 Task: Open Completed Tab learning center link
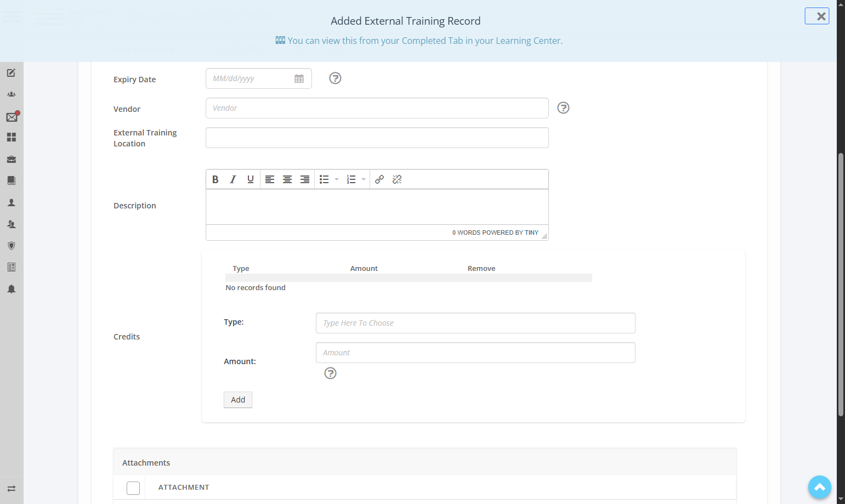(419, 41)
